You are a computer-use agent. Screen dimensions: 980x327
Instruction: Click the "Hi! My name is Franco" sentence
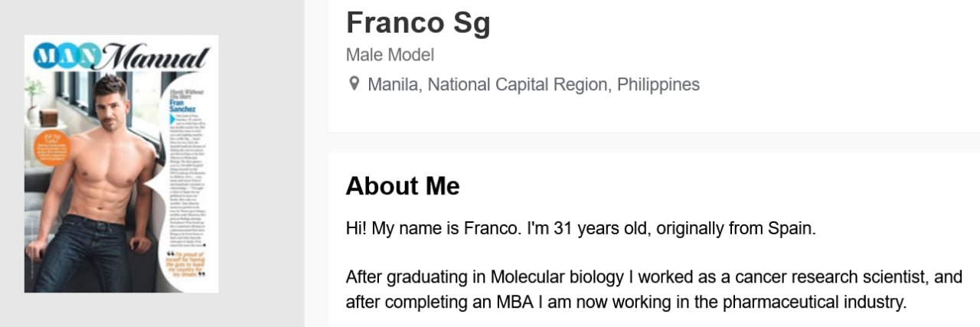pyautogui.click(x=433, y=229)
